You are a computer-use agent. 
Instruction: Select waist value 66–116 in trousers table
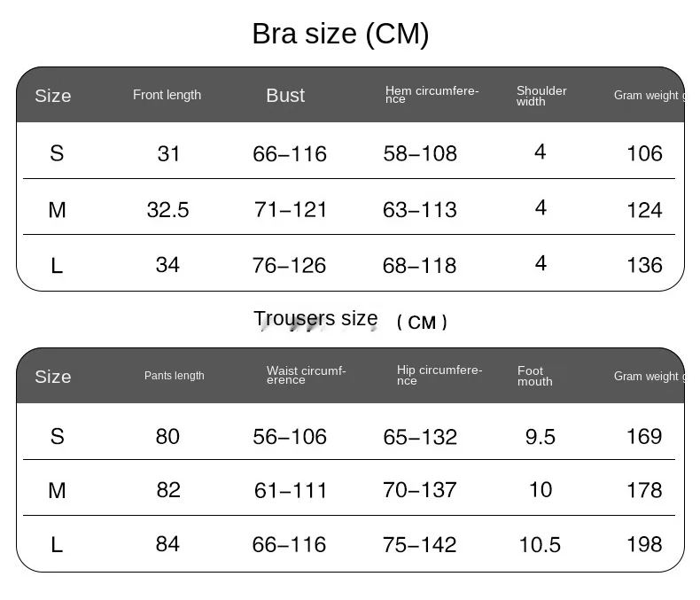coord(290,544)
